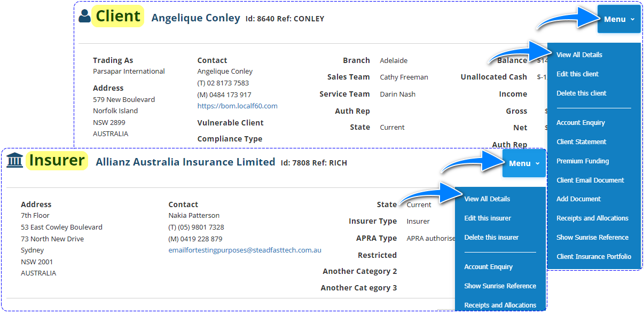Select View All Details in client menu

pyautogui.click(x=579, y=54)
